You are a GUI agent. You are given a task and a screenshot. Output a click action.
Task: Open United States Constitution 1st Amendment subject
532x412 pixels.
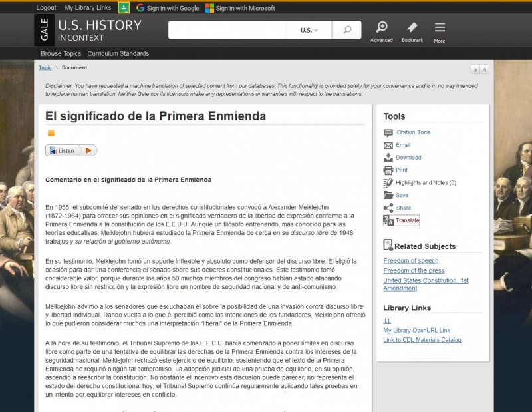tap(426, 284)
